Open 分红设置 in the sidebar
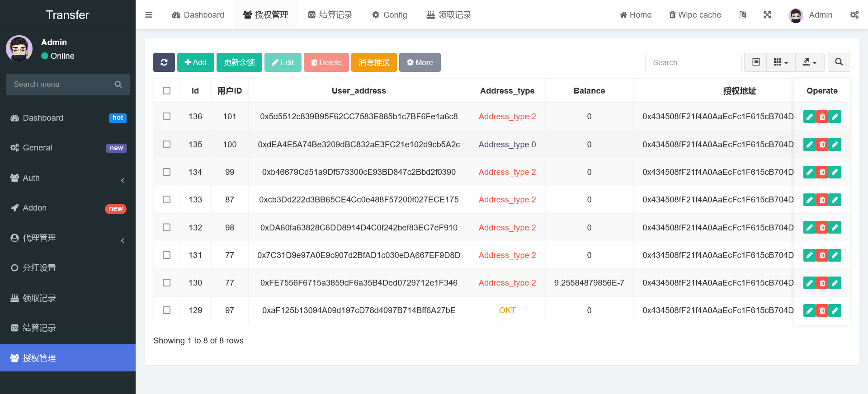The width and height of the screenshot is (868, 394). [x=68, y=268]
